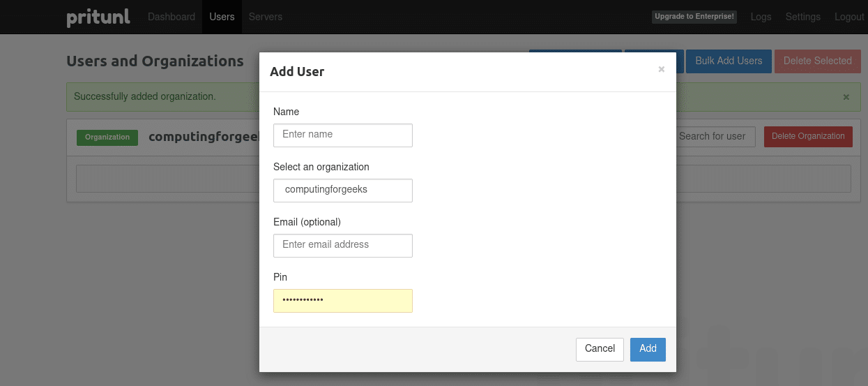Select the Users navigation tab
This screenshot has width=868, height=386.
[222, 17]
